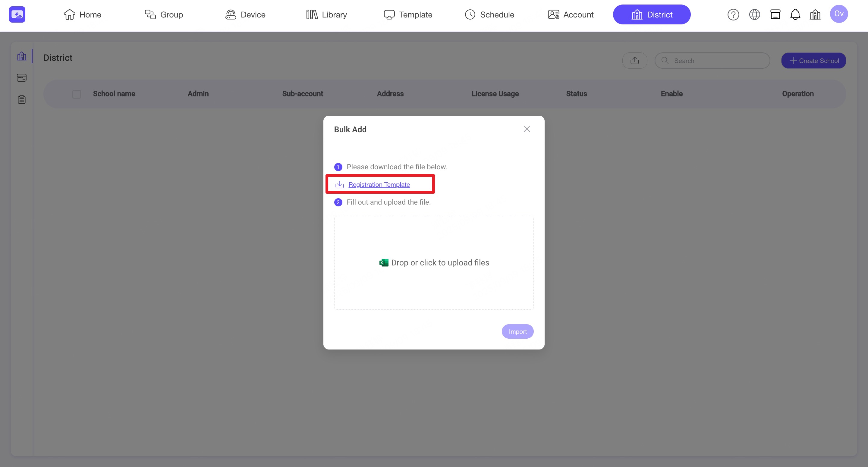Click the app logo icon

[17, 14]
